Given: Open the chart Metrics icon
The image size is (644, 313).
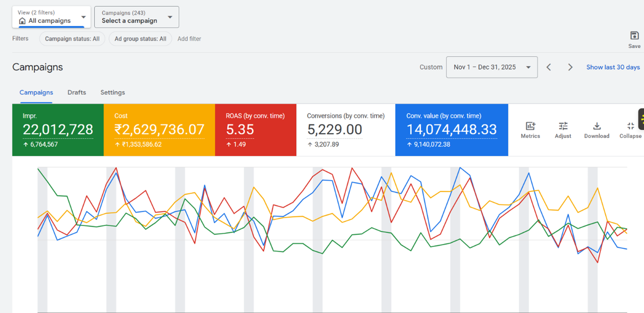Looking at the screenshot, I should tap(530, 126).
